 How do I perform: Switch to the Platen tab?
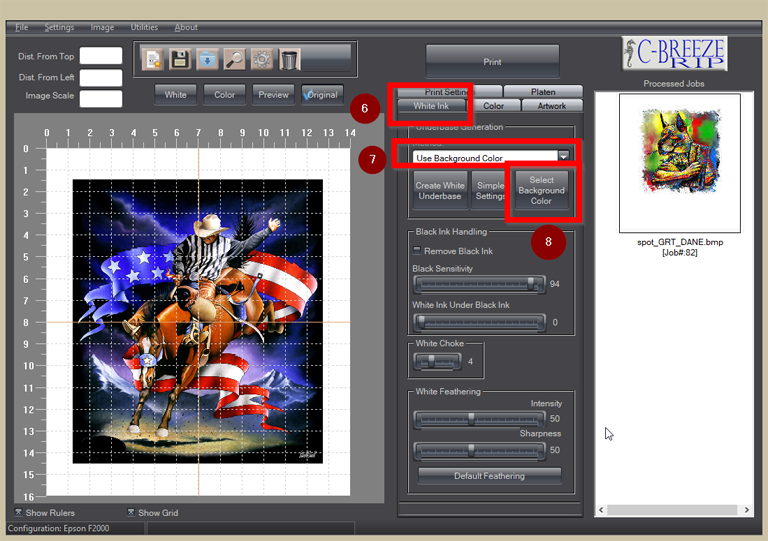coord(543,92)
